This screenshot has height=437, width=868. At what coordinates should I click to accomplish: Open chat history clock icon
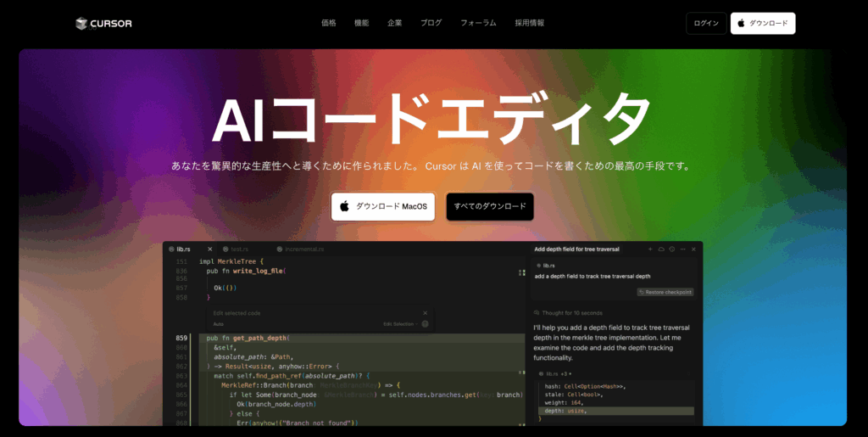671,249
